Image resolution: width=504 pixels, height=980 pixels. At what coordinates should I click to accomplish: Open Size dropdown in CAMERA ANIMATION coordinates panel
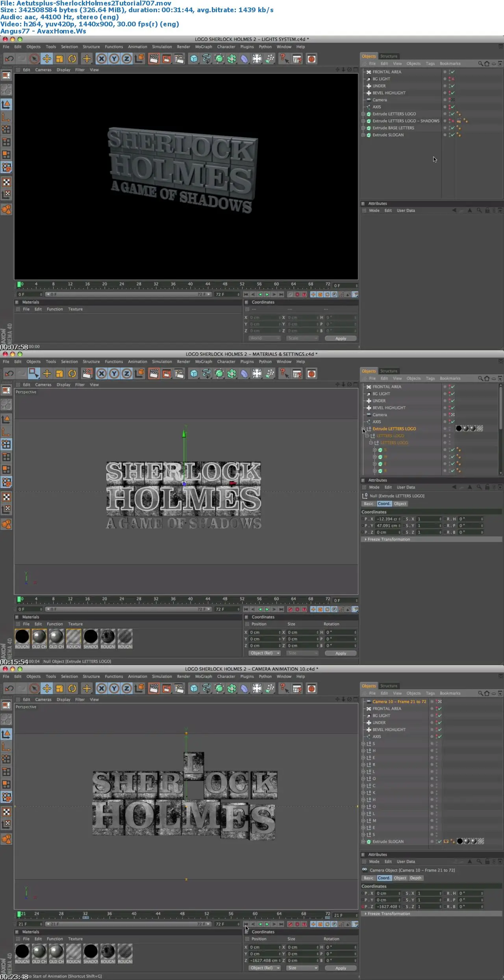coord(302,968)
